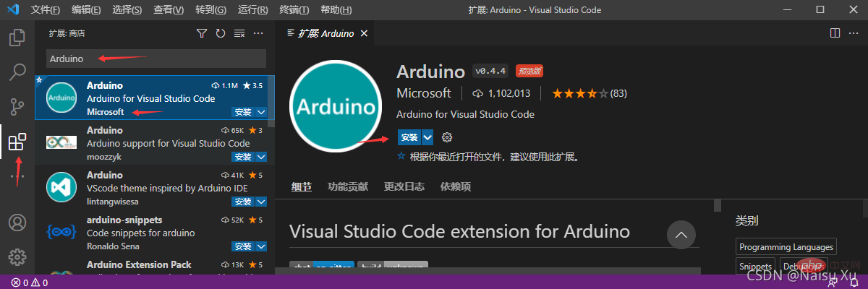
Task: Switch to the 更改日志 tab
Action: click(404, 186)
